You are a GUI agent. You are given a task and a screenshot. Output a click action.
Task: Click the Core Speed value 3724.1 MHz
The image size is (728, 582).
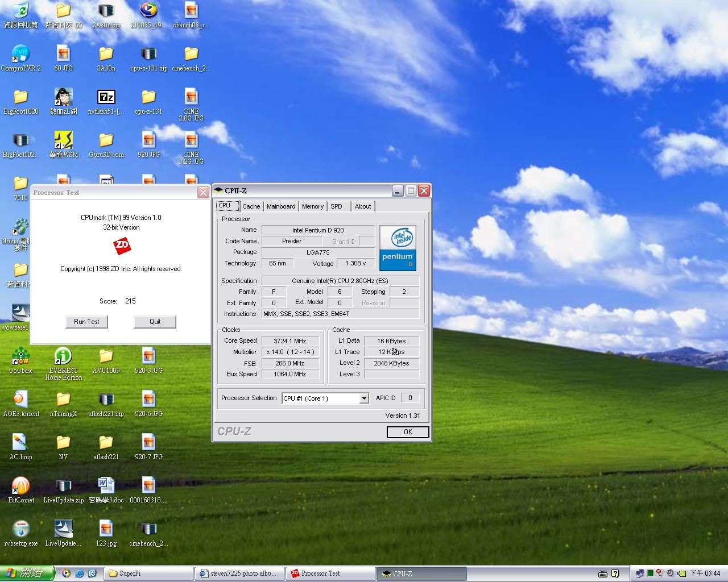click(x=290, y=341)
